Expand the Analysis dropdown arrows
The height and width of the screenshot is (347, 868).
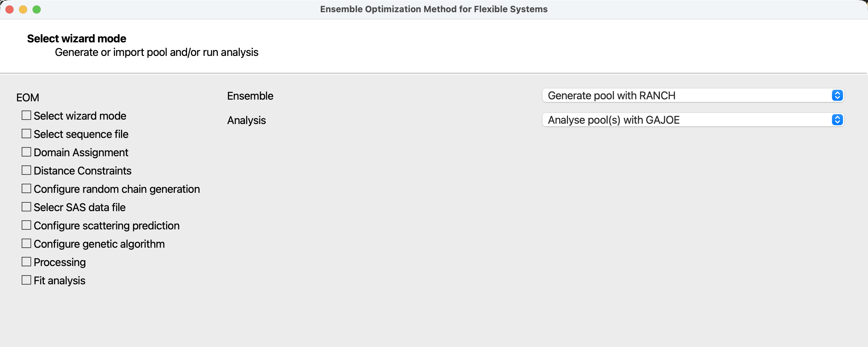(x=837, y=120)
